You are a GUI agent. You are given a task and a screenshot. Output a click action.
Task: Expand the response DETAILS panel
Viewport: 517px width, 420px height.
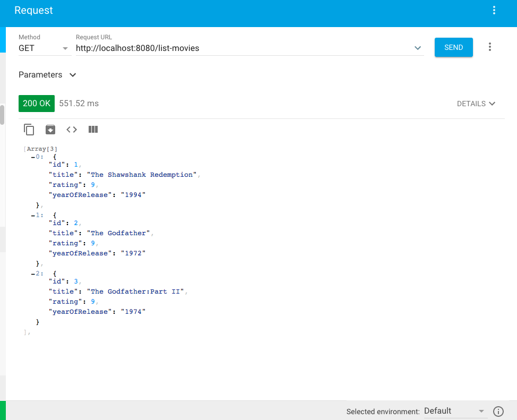click(x=476, y=104)
